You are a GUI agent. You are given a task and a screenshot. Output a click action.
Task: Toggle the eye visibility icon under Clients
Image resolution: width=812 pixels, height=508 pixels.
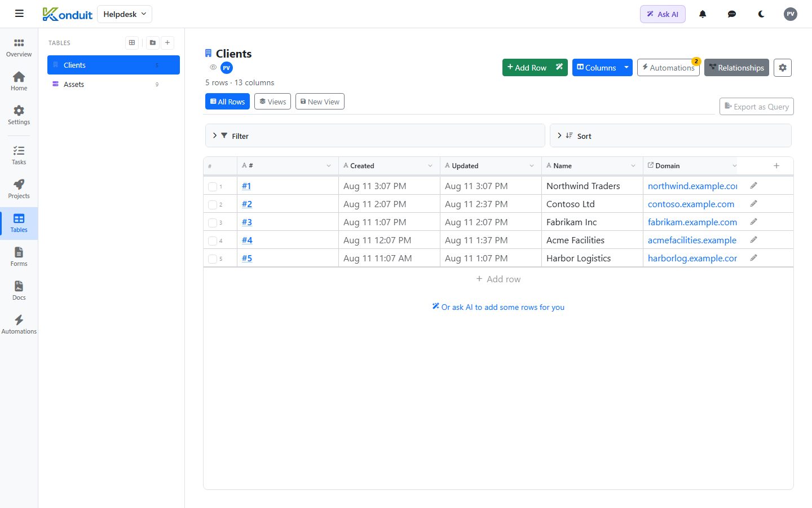(213, 67)
